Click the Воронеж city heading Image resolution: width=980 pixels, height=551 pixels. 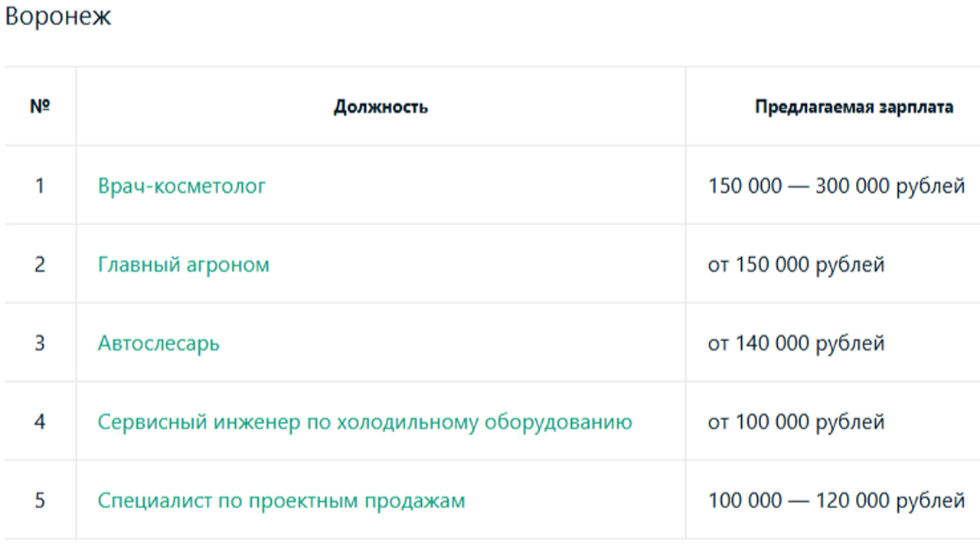[x=58, y=17]
